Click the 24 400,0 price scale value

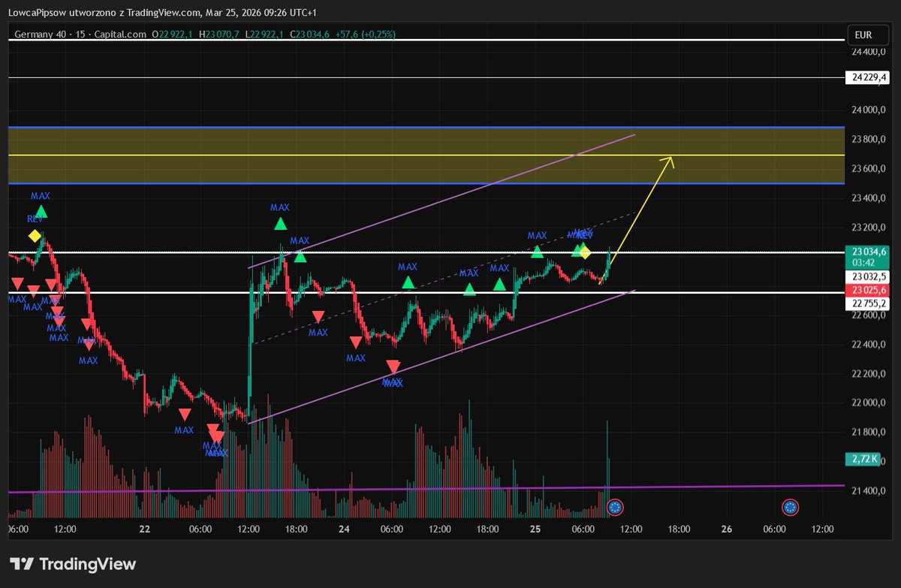pos(869,53)
